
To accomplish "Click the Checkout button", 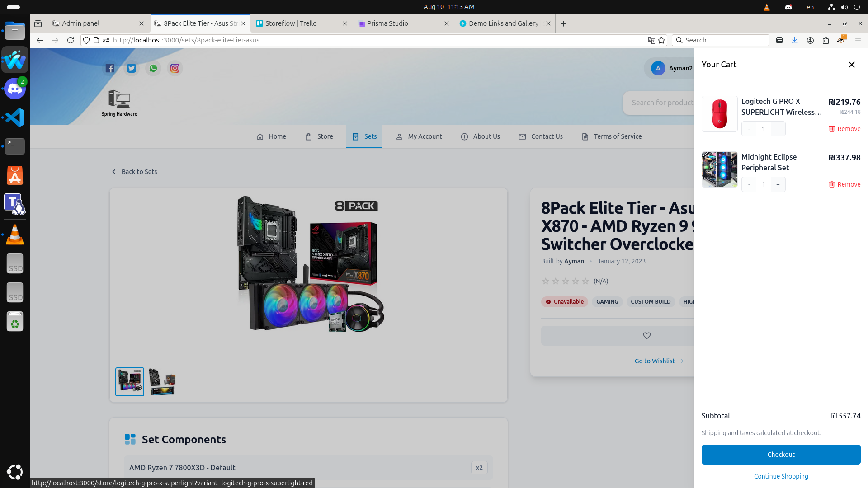I will pyautogui.click(x=781, y=455).
